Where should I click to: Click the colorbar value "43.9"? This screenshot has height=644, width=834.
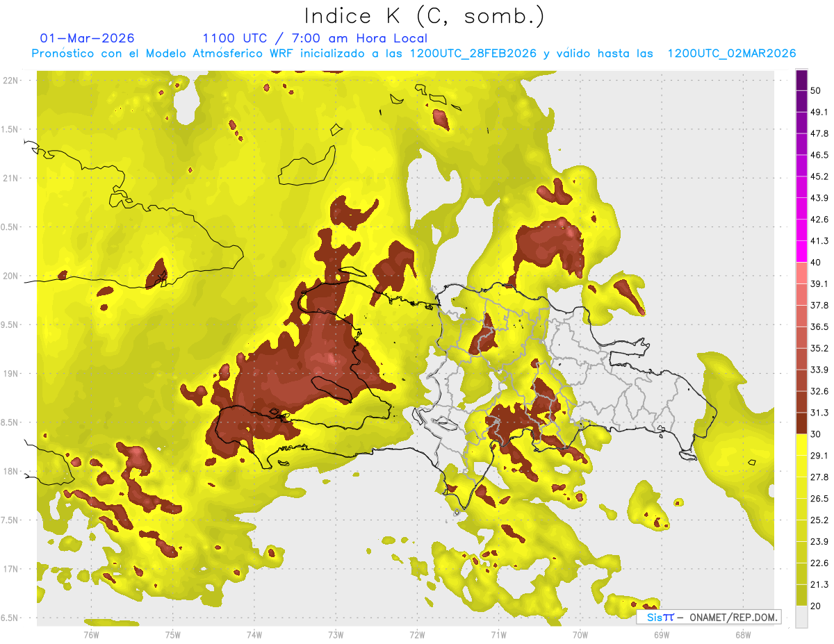[x=819, y=198]
